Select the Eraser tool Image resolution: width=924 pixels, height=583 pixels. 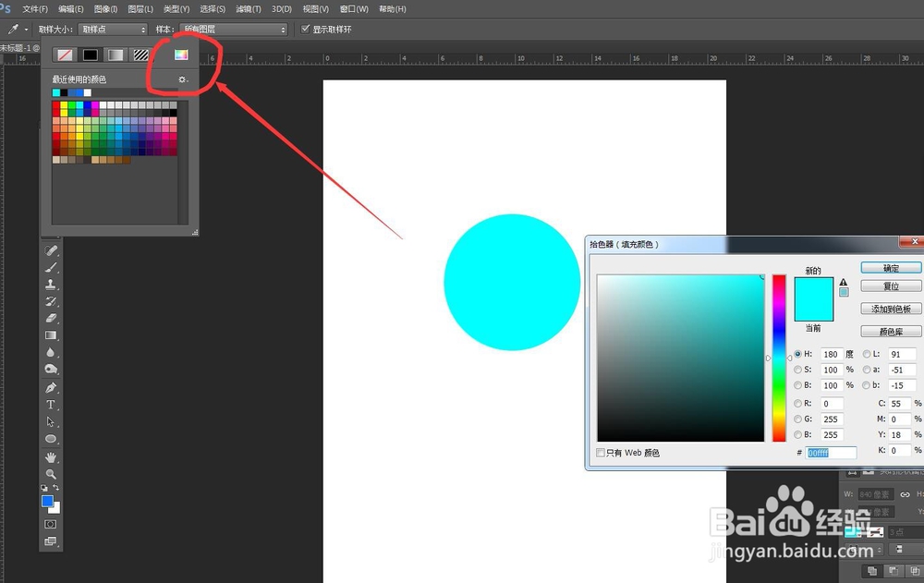(x=51, y=319)
